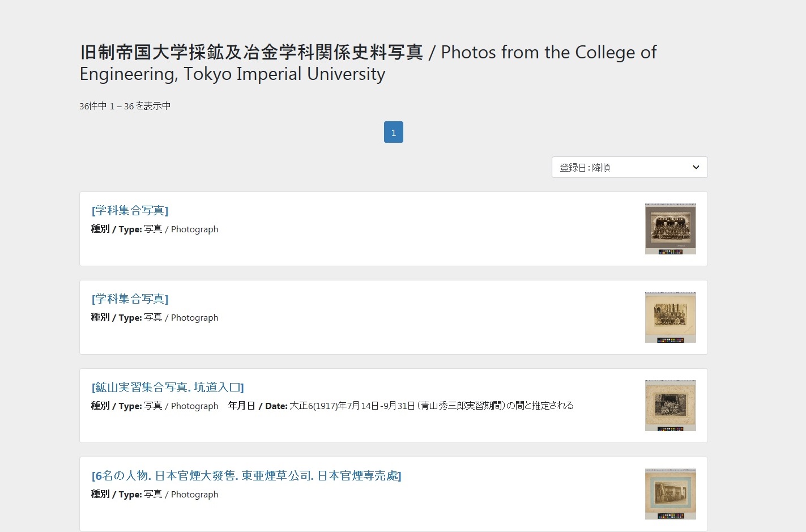Select '種別 / Type: 写真 / Photograph' in 6名の人物 card
The width and height of the screenshot is (806, 532).
coord(155,494)
